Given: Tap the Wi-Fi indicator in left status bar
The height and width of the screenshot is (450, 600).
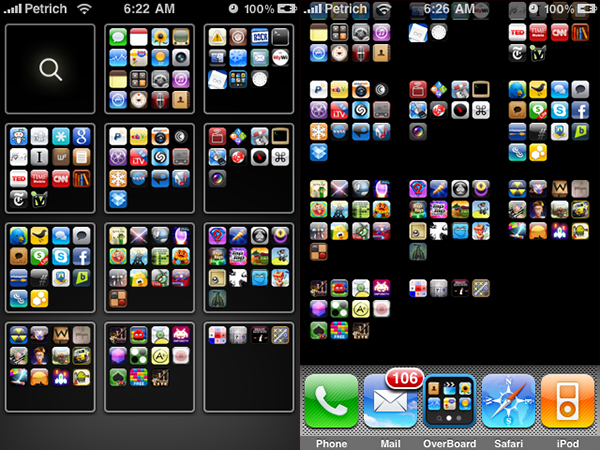Looking at the screenshot, I should (84, 8).
